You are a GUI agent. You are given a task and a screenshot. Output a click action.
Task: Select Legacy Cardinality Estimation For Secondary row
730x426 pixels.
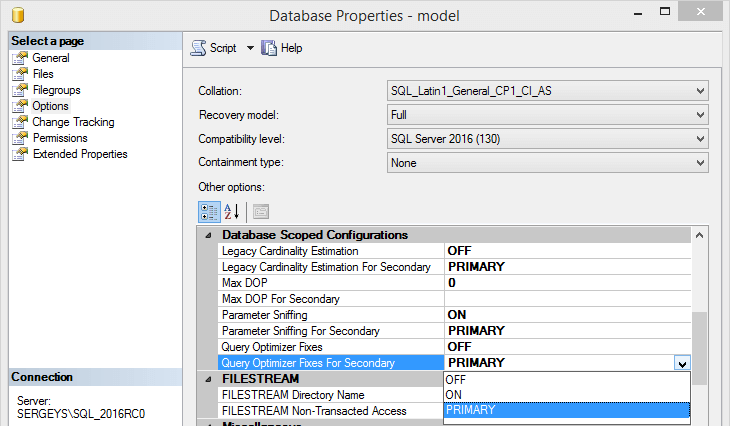(x=454, y=267)
